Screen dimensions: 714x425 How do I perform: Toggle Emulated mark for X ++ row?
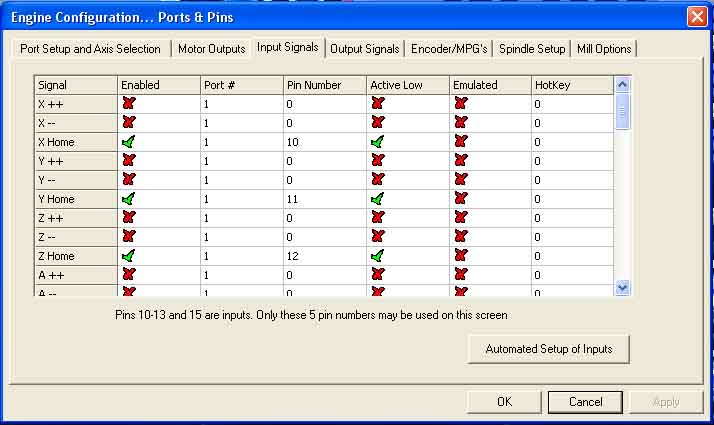pos(461,103)
